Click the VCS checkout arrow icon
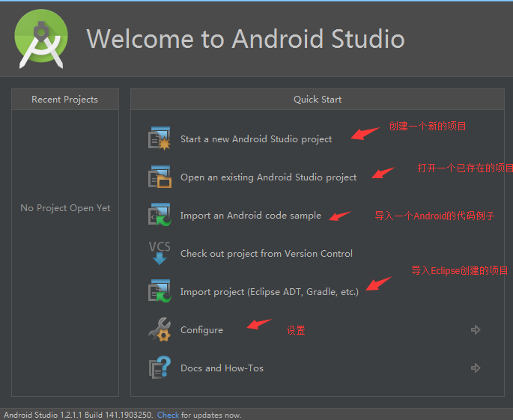This screenshot has width=513, height=420. 160,253
